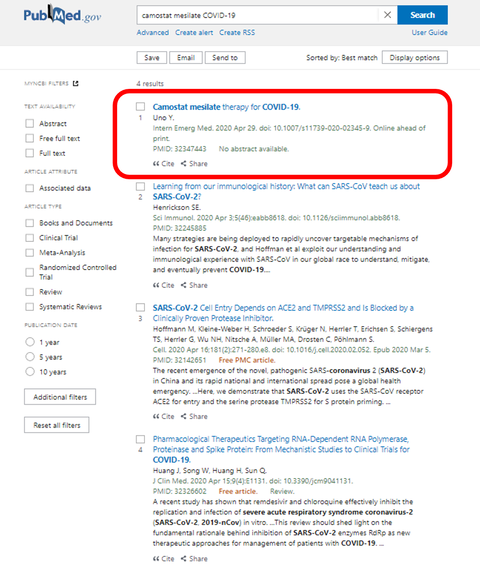
Task: Click Sorted by: Best match text
Action: click(x=342, y=58)
